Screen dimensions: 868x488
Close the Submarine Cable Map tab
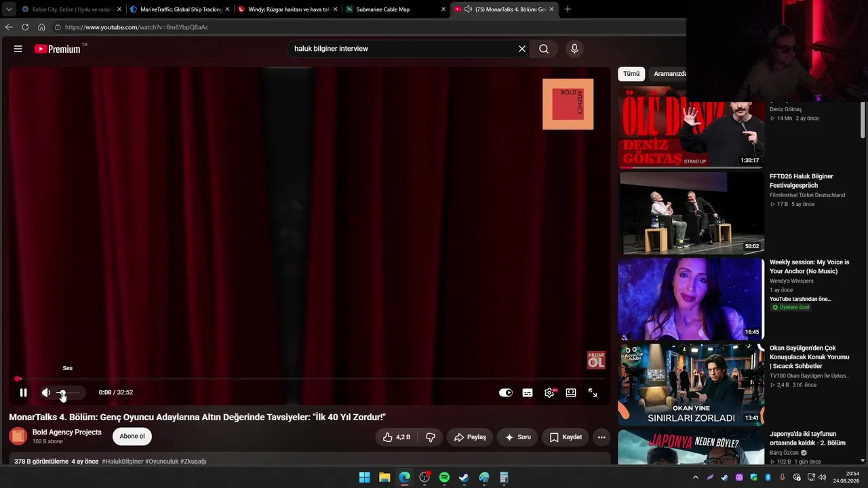443,9
